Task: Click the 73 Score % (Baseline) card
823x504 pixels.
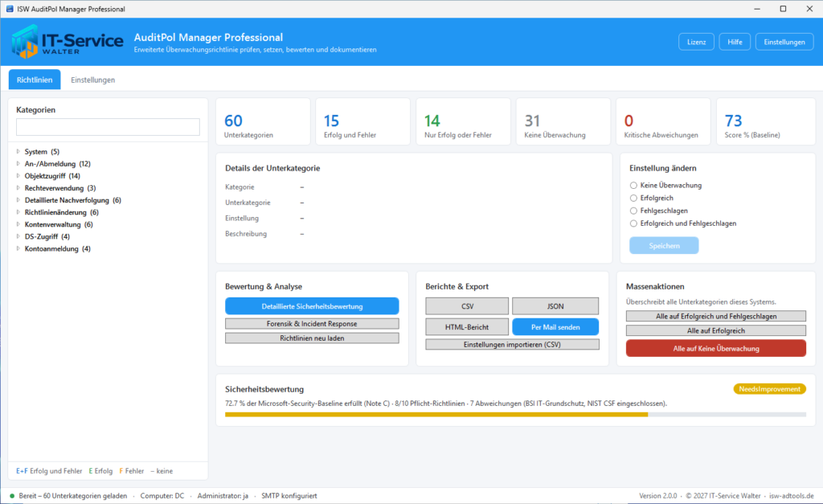Action: pos(766,121)
